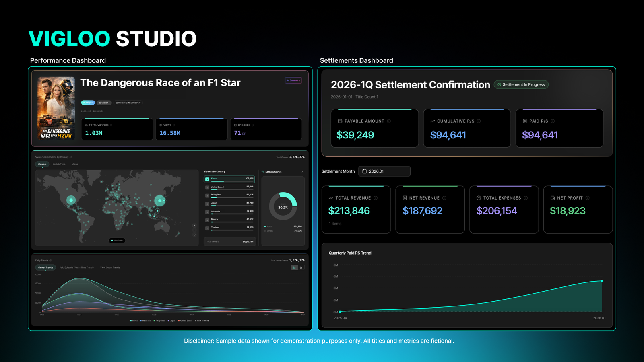Click info icon next to Daily Trends
Viewport: 644px width, 362px height.
pyautogui.click(x=50, y=261)
